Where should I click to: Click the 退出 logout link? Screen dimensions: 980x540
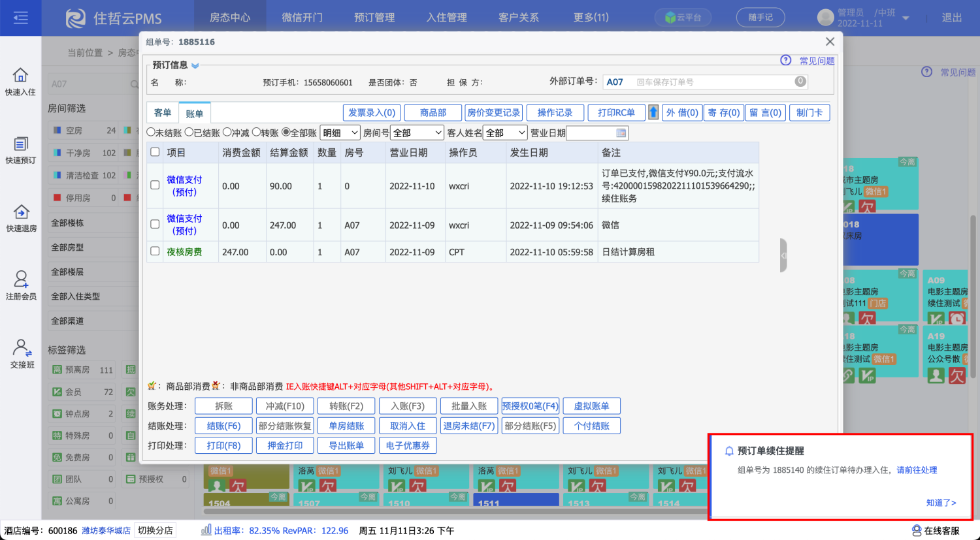click(951, 18)
